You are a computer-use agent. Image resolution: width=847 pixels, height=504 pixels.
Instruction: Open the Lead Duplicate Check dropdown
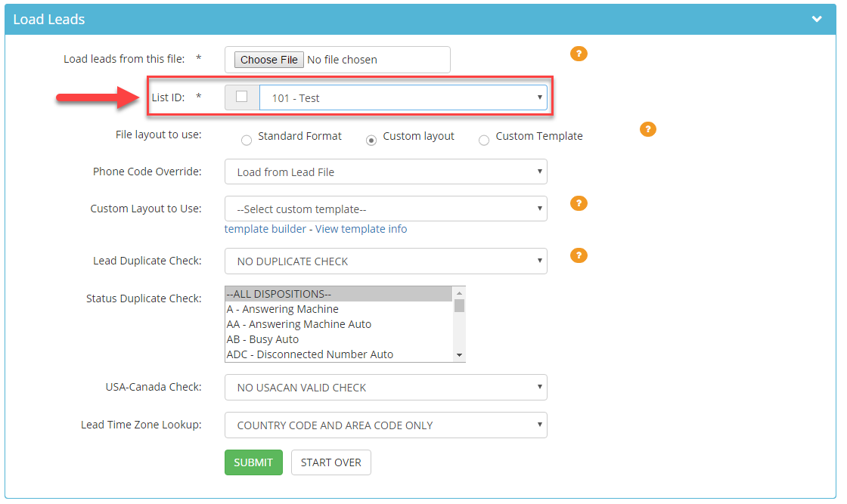coord(386,261)
